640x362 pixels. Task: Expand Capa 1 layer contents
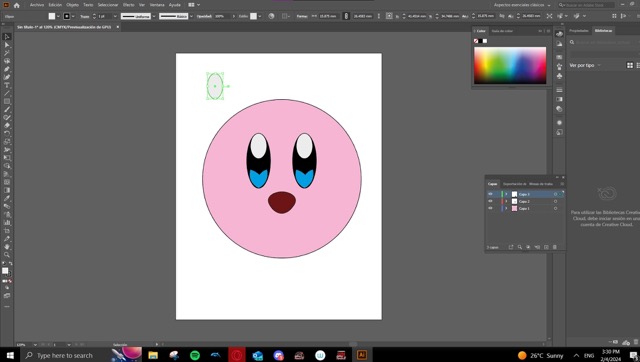click(x=507, y=208)
